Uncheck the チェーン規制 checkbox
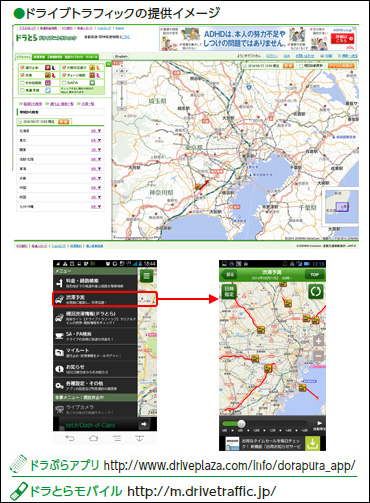 point(64,75)
